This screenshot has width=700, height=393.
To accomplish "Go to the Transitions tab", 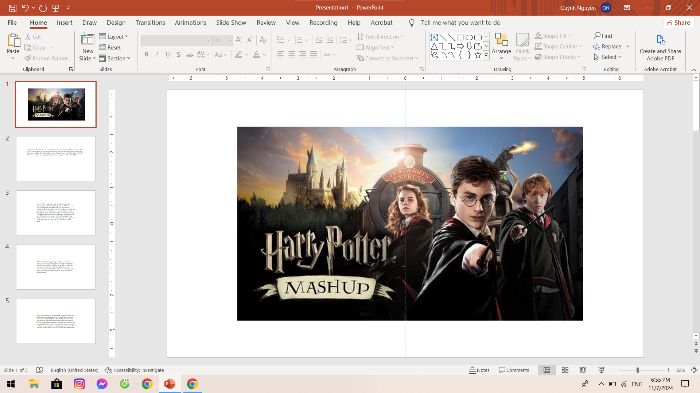I will pyautogui.click(x=150, y=22).
